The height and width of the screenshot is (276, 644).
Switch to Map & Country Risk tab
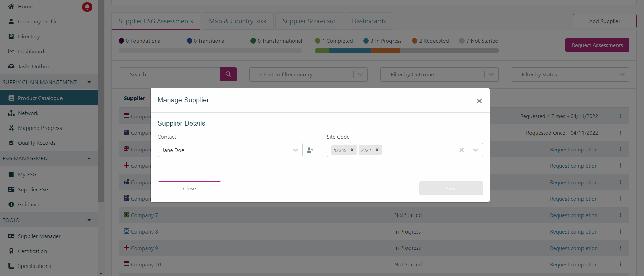pos(238,21)
